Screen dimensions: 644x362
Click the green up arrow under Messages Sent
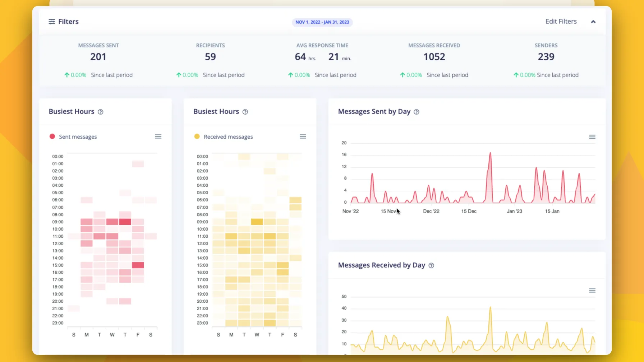[x=66, y=75]
